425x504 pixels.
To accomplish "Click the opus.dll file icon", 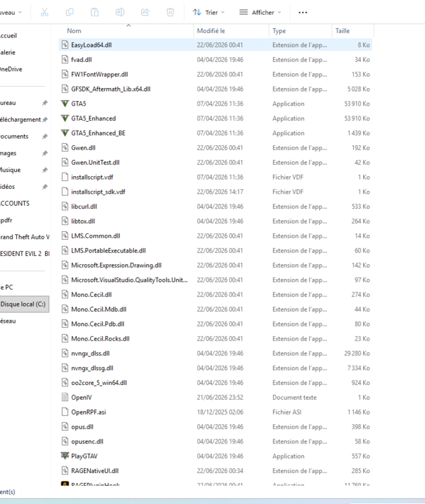I will (x=65, y=427).
